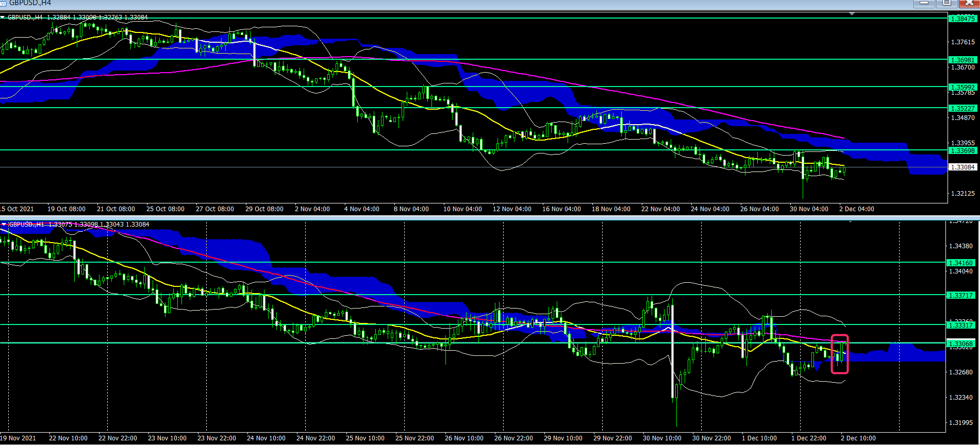The width and height of the screenshot is (980, 445).
Task: Minimize the GBPUSD.,H4 chart window
Action: coord(924,3)
